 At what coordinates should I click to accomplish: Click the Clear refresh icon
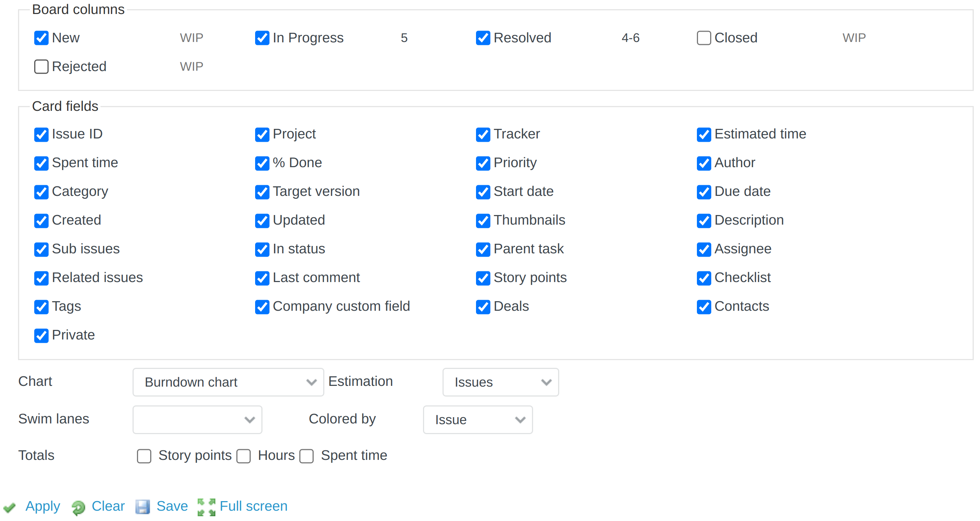(x=78, y=507)
